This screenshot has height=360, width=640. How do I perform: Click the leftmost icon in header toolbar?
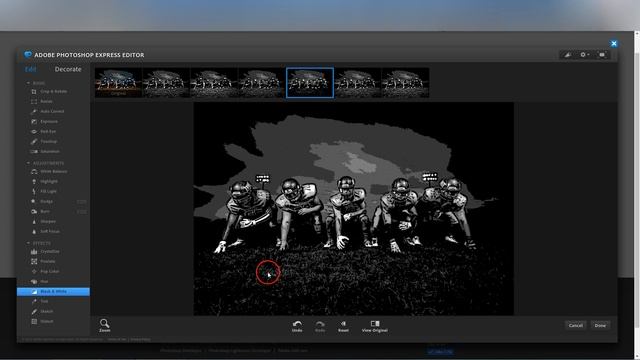click(x=568, y=55)
